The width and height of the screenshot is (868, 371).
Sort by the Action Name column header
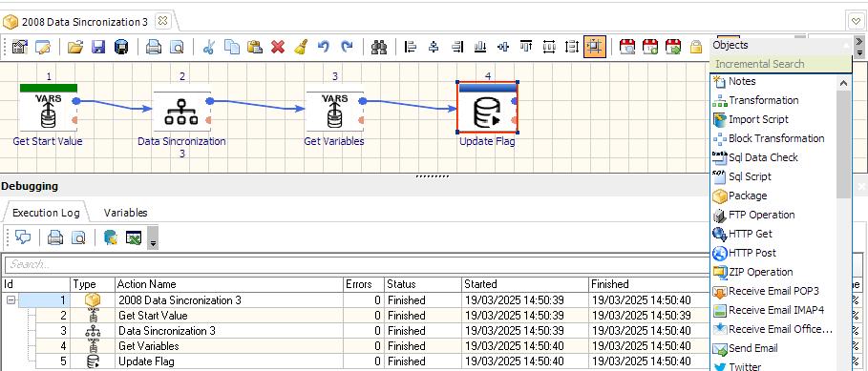(x=229, y=284)
